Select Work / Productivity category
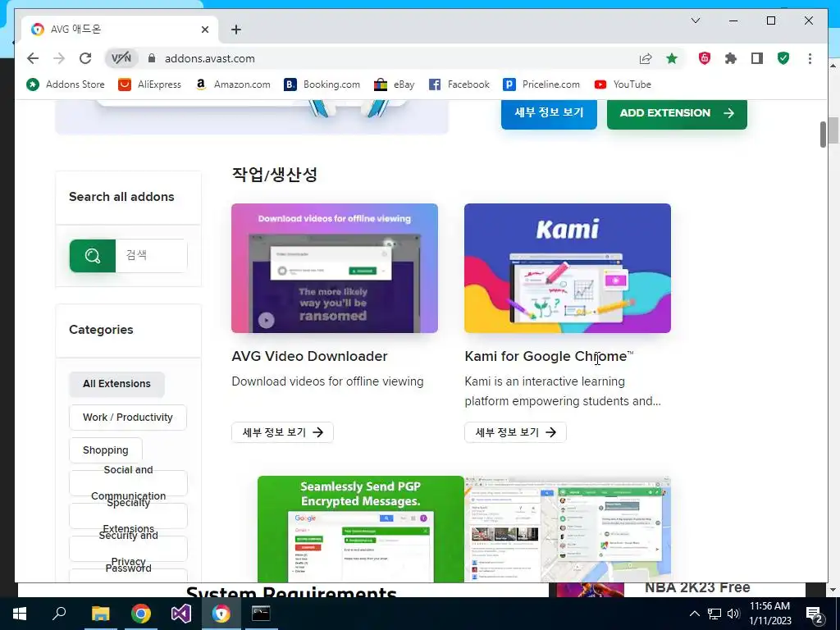Viewport: 840px width, 630px height. [127, 418]
